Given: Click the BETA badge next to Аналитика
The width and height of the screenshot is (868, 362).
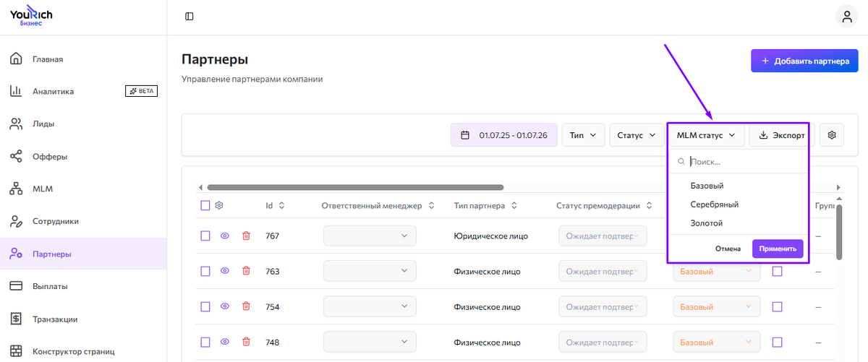Looking at the screenshot, I should pyautogui.click(x=141, y=91).
